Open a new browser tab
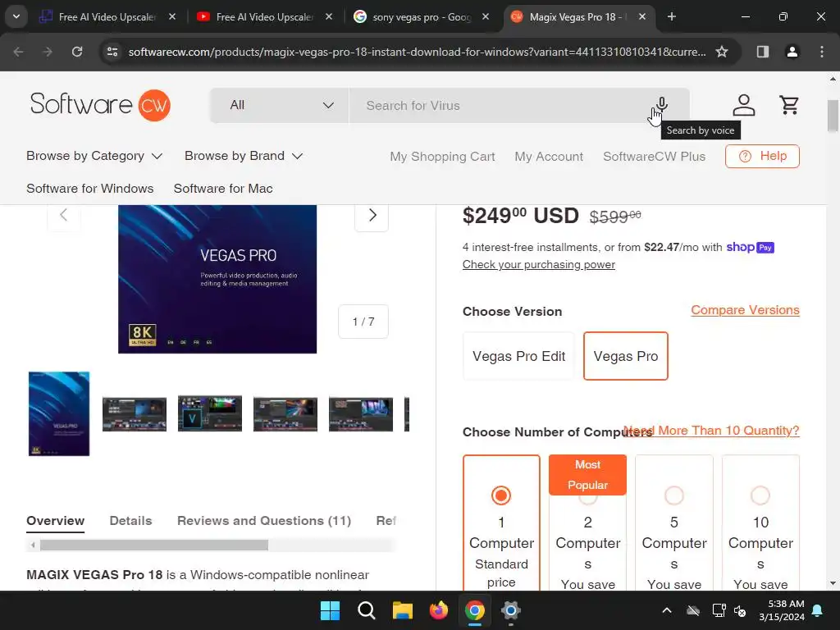The width and height of the screenshot is (840, 630). (671, 16)
